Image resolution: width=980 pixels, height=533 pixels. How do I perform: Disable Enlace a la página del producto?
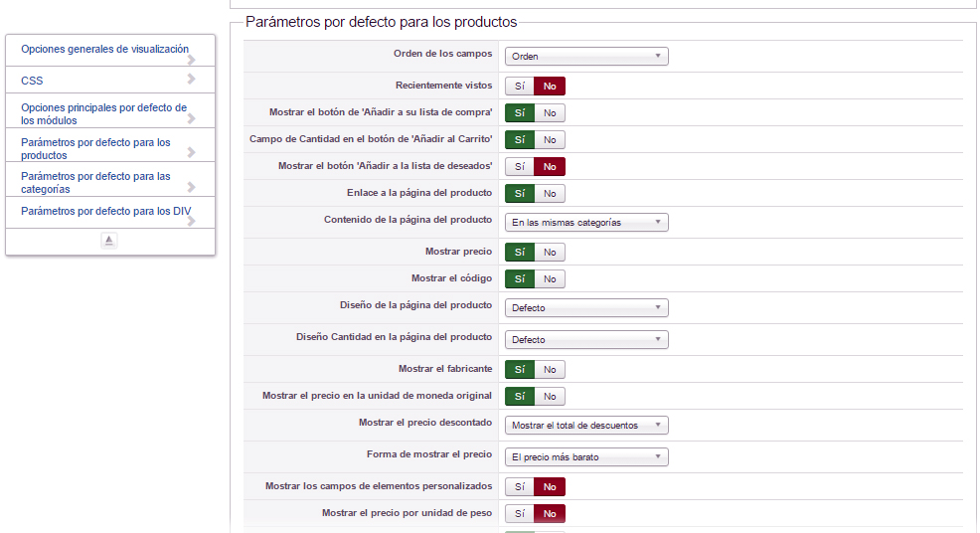tap(550, 194)
